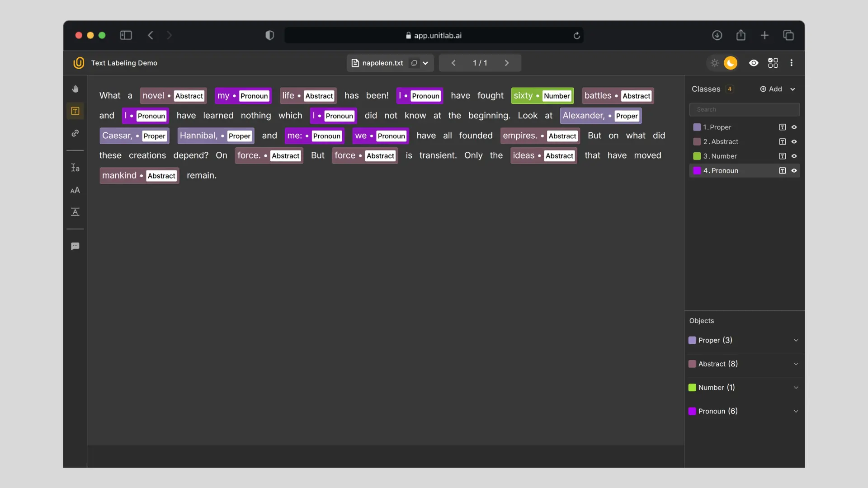Image resolution: width=868 pixels, height=488 pixels.
Task: Switch to dark mode moon toggle
Action: coord(731,63)
